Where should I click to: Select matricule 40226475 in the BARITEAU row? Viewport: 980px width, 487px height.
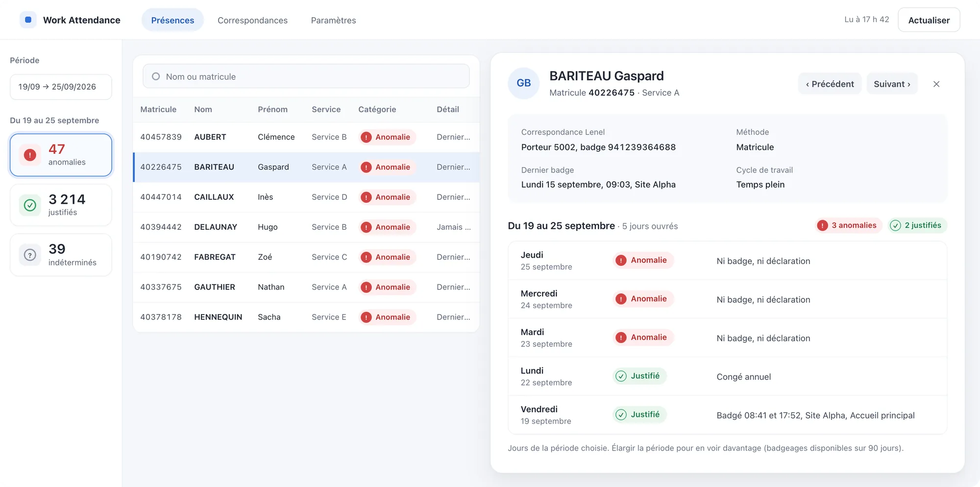[161, 167]
